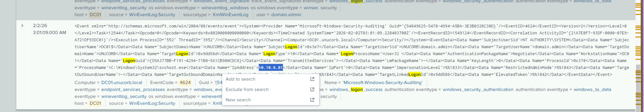
Task: Click the wineventlog_security eventtype in bottom event
Action: (124, 96)
